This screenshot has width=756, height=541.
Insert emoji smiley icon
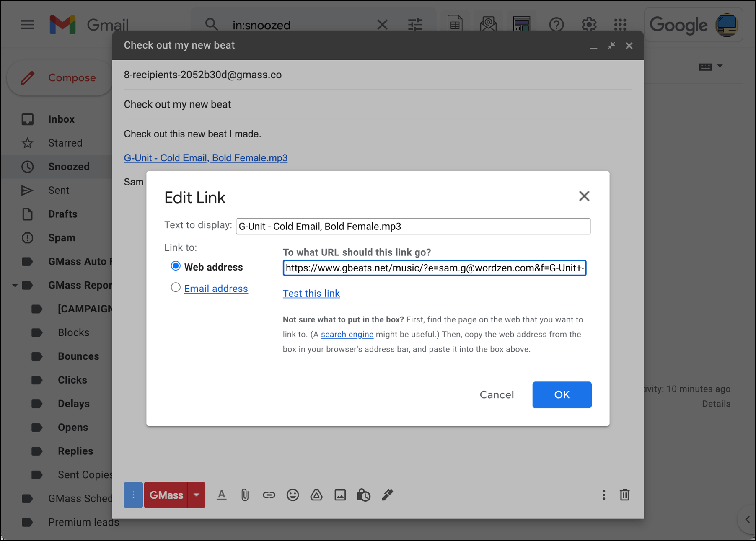tap(293, 495)
